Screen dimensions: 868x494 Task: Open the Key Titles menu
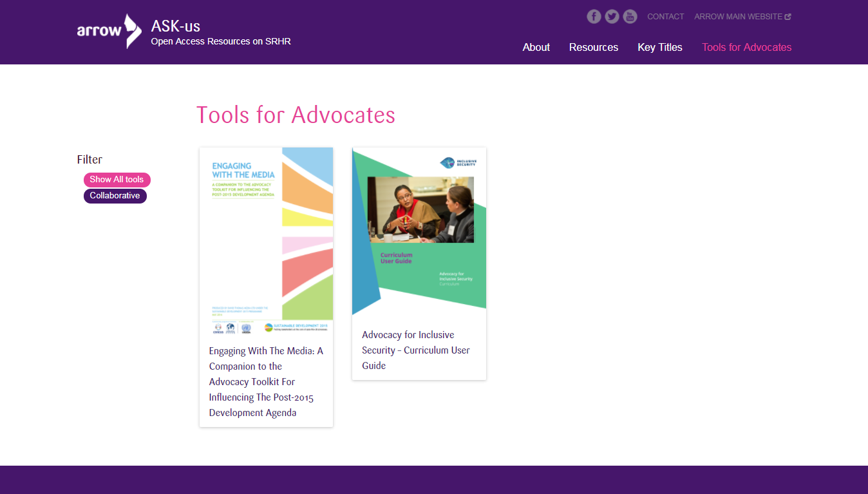pyautogui.click(x=659, y=47)
